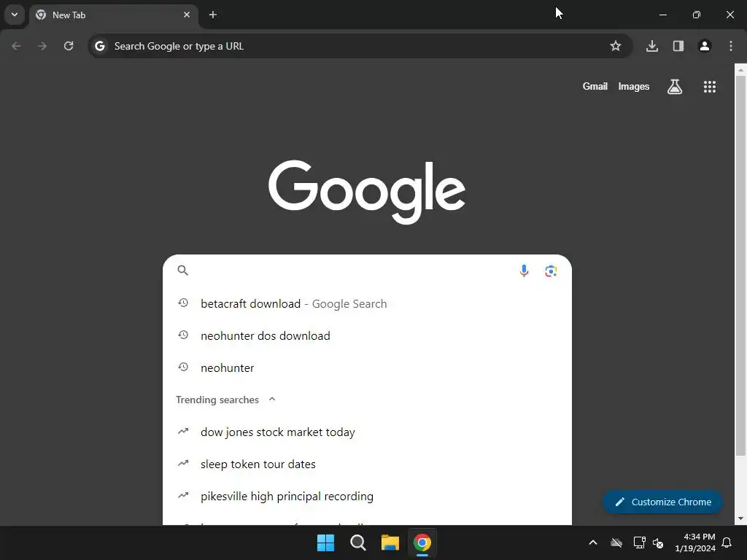
Task: Select the New Tab tab
Action: 114,15
